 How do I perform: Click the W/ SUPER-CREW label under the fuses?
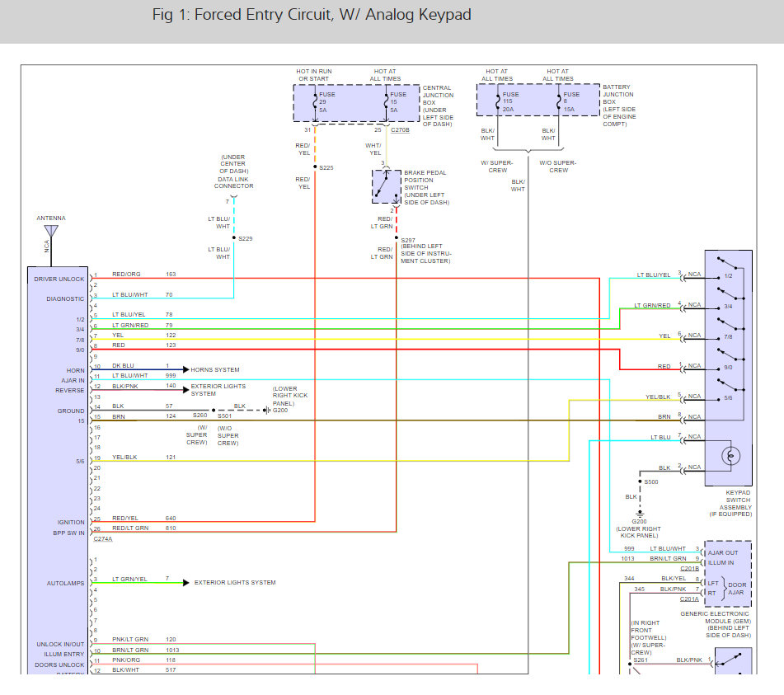(x=497, y=167)
